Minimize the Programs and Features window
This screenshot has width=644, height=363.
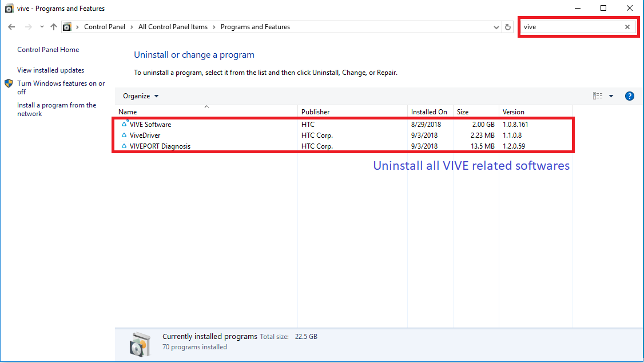[578, 8]
